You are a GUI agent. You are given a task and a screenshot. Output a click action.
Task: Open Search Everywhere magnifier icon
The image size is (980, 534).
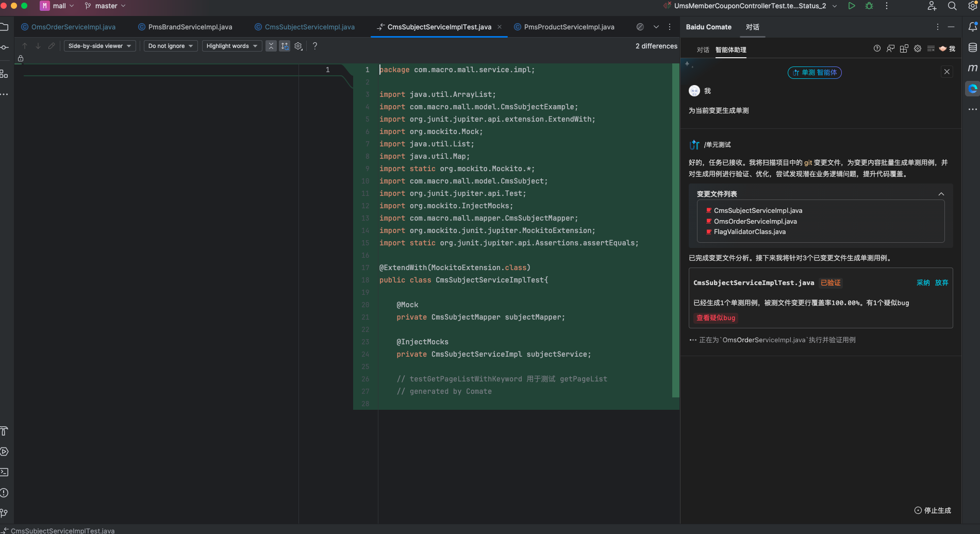click(x=952, y=6)
